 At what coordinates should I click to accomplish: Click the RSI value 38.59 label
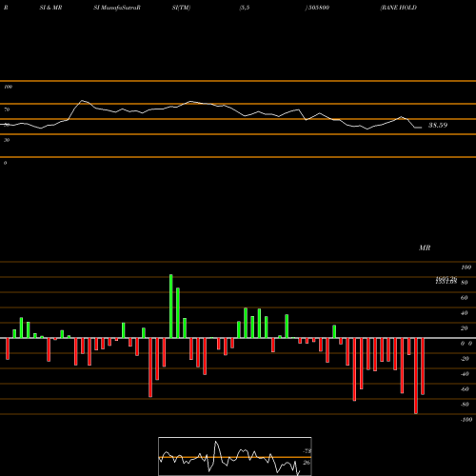click(438, 126)
